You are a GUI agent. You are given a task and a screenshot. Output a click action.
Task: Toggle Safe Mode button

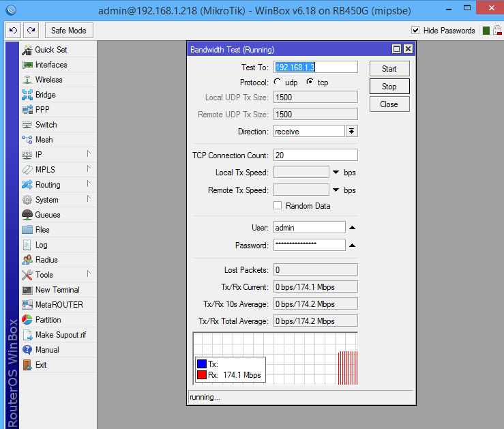[69, 31]
